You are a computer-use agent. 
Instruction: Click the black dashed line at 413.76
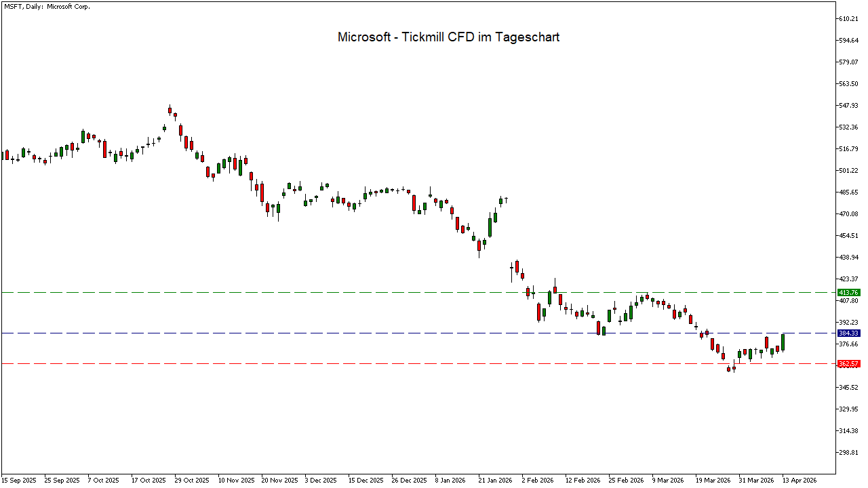(x=407, y=292)
